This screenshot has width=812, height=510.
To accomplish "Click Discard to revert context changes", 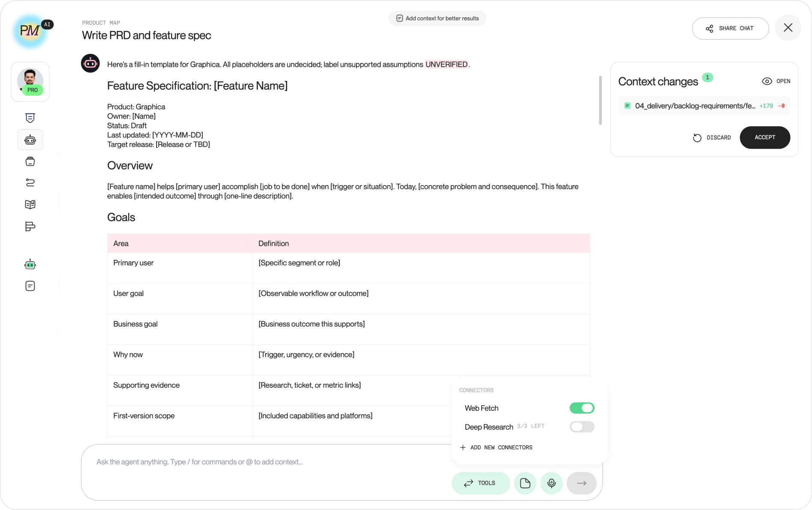I will tap(712, 137).
